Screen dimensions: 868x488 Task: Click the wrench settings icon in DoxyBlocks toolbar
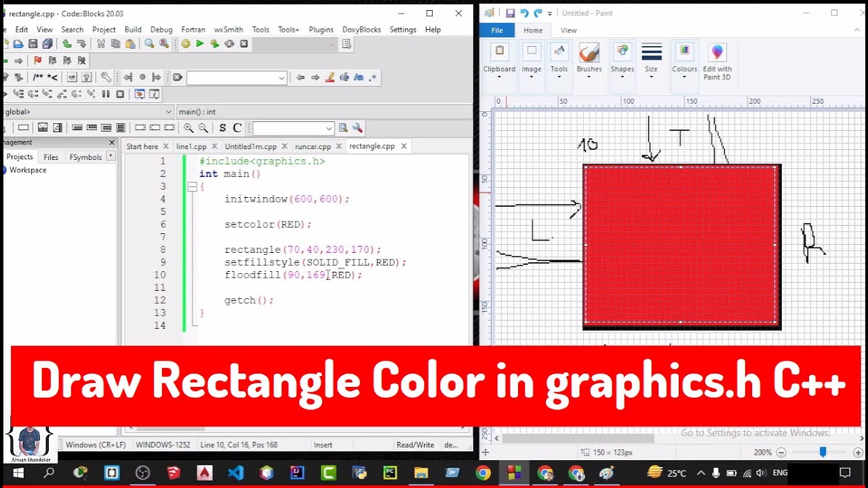106,77
